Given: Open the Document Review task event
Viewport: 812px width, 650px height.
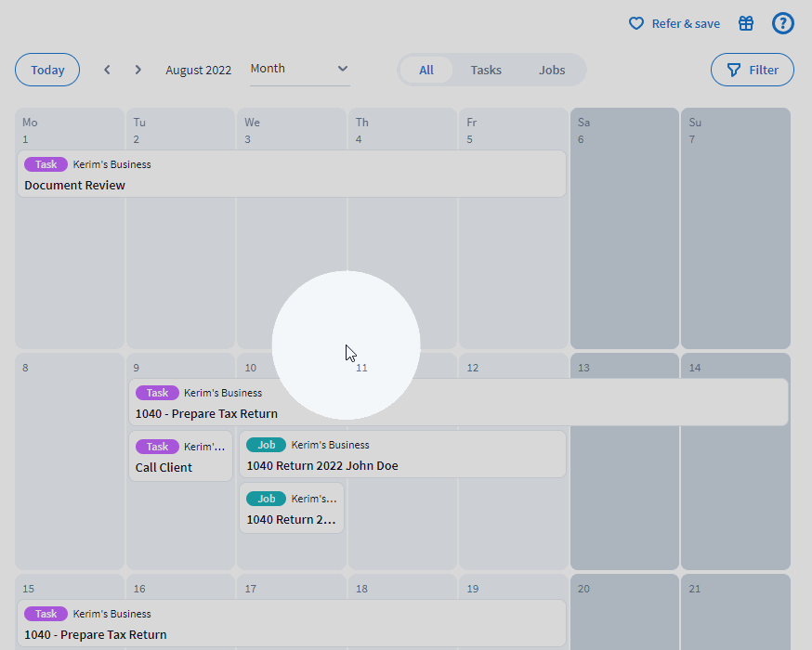Looking at the screenshot, I should click(x=291, y=185).
